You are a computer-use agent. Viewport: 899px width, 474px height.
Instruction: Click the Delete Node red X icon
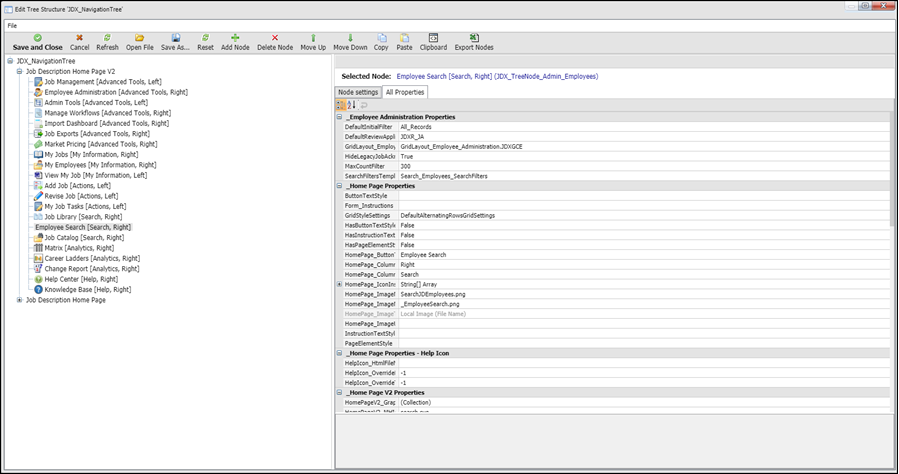coord(275,38)
